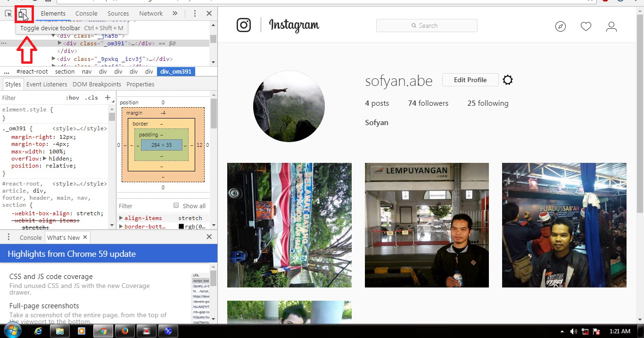Viewport: 644px width, 338px height.
Task: Open the Windows Explorer folder taskbar icon
Action: tap(60, 331)
